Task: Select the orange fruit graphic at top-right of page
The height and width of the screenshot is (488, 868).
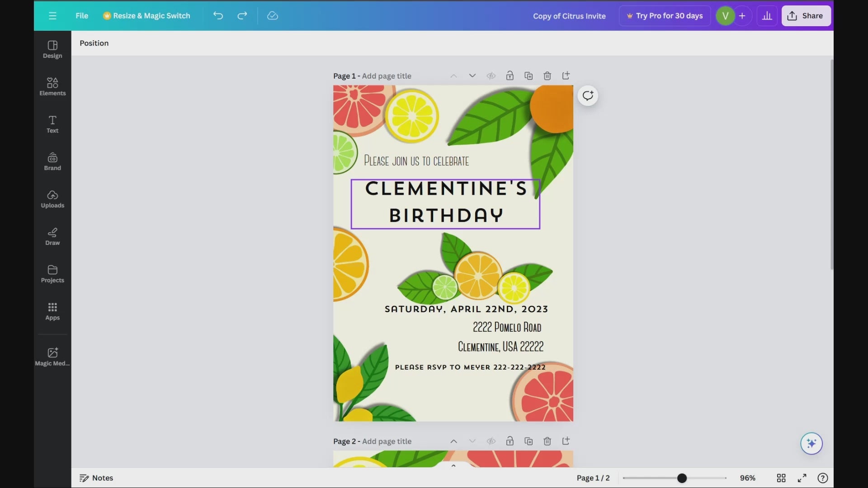Action: coord(552,108)
